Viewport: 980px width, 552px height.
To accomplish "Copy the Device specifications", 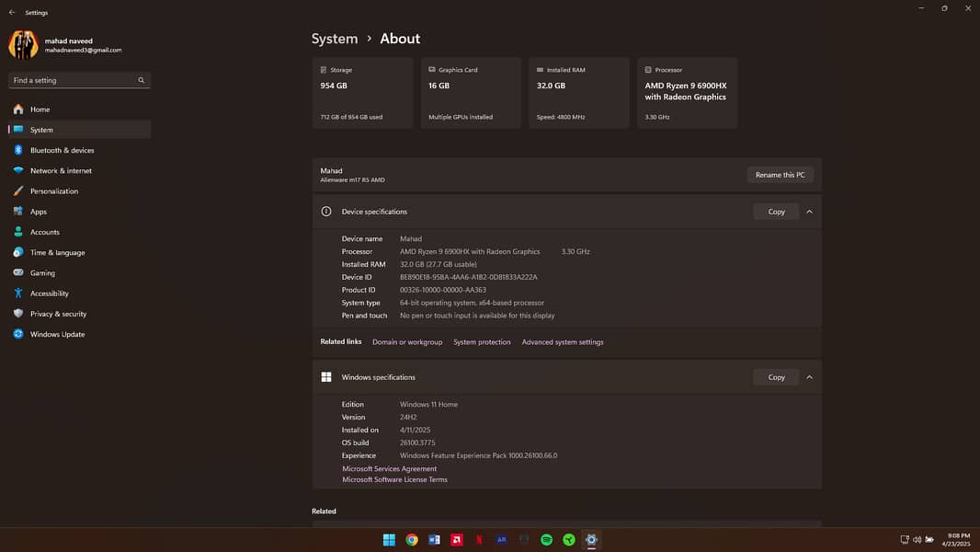I will [x=776, y=212].
